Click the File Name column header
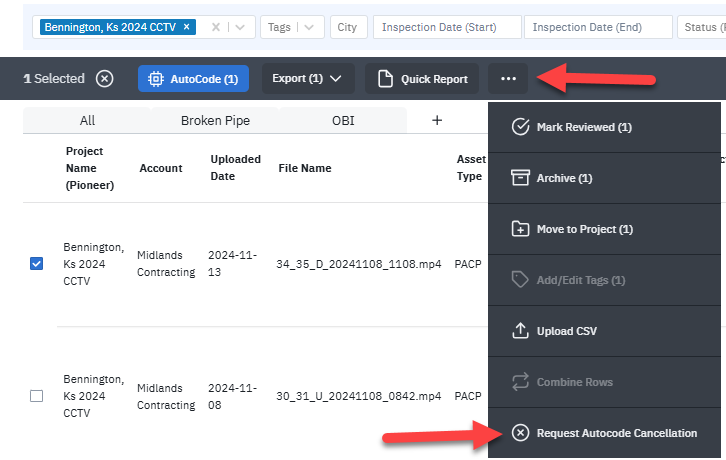Screen dimensions: 726x460 tap(305, 168)
